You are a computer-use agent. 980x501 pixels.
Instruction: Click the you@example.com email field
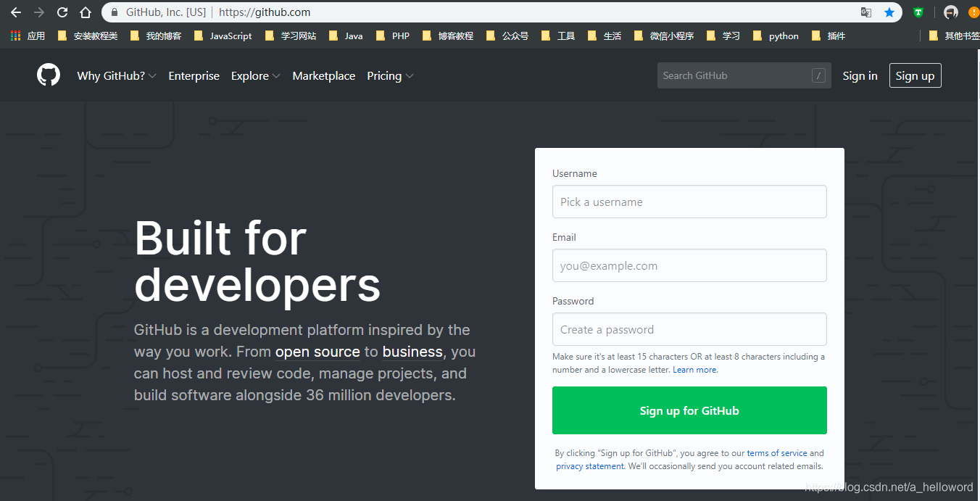[689, 265]
